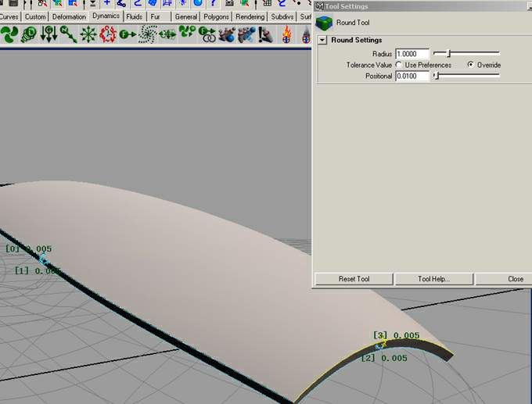Select radius handle labeled [0] 0.005

click(28, 248)
